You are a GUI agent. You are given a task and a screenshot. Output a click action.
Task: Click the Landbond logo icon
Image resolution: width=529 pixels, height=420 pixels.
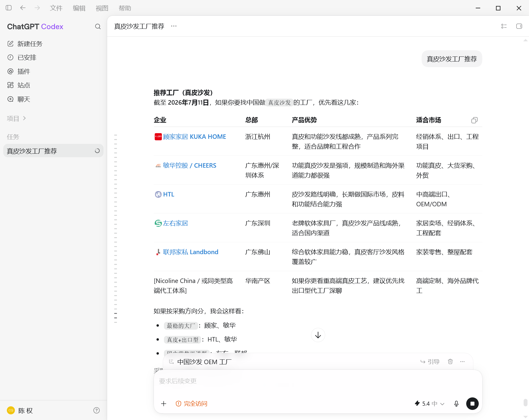(158, 252)
